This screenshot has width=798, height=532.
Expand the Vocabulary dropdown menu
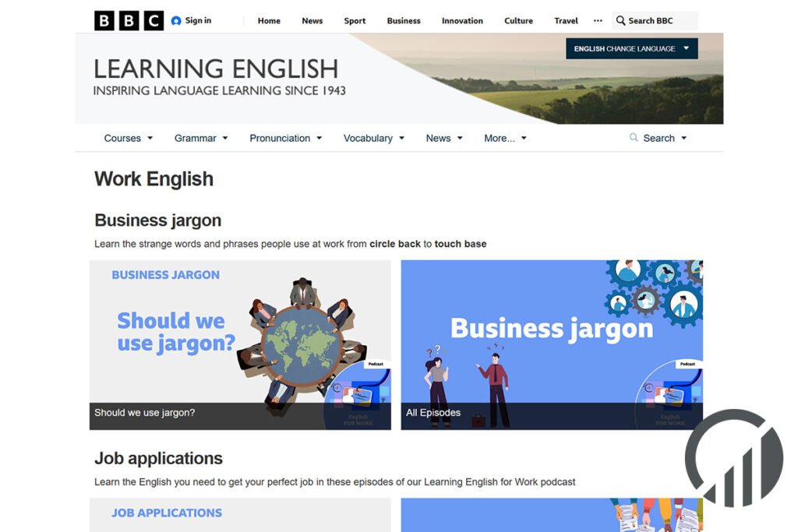(x=374, y=139)
